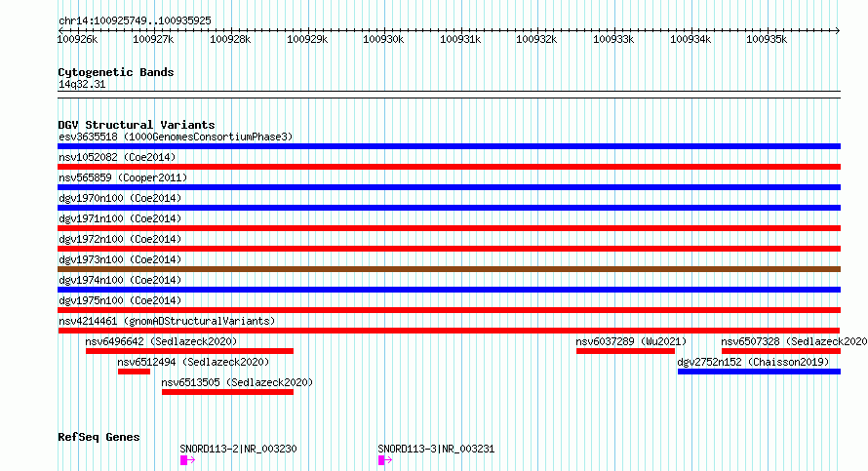Select the esv3635518 blue variant bar
868x471 pixels.
(x=449, y=146)
